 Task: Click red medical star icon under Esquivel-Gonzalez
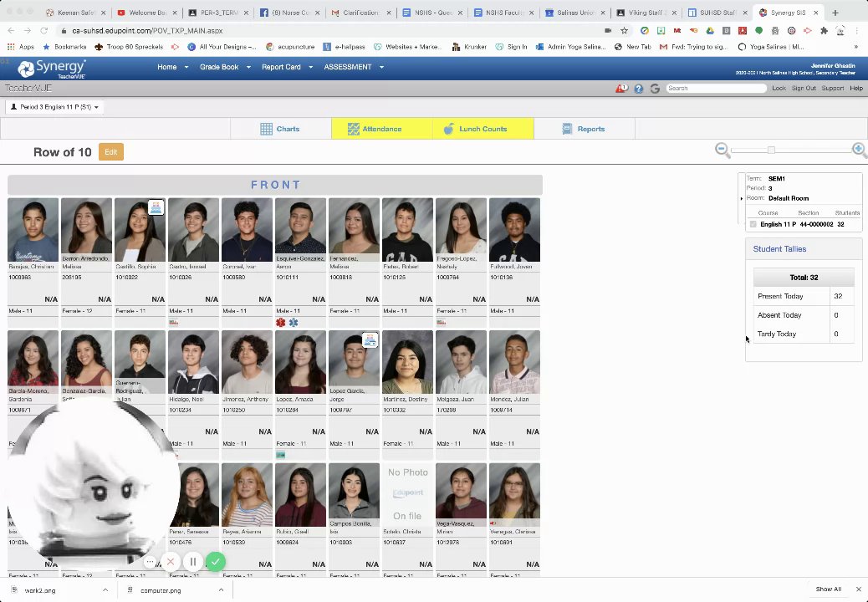click(281, 322)
